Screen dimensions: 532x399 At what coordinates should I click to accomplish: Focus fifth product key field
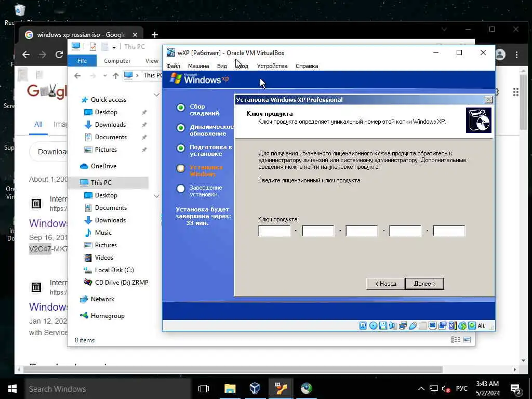(449, 231)
